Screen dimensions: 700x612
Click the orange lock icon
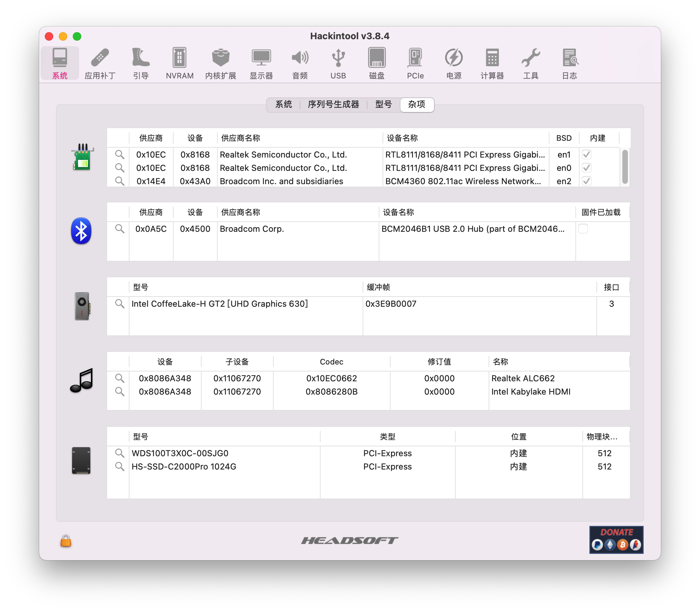[x=65, y=541]
